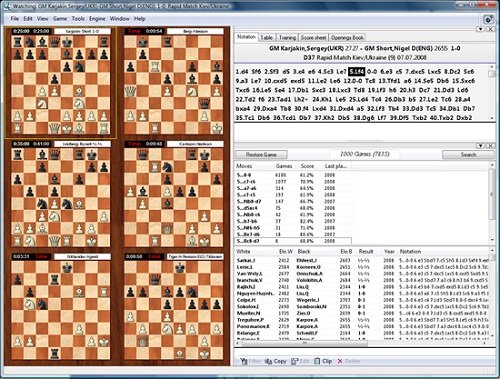Select book move 5...a7-a6 row
Screen dimensions: 500x379
[293, 188]
